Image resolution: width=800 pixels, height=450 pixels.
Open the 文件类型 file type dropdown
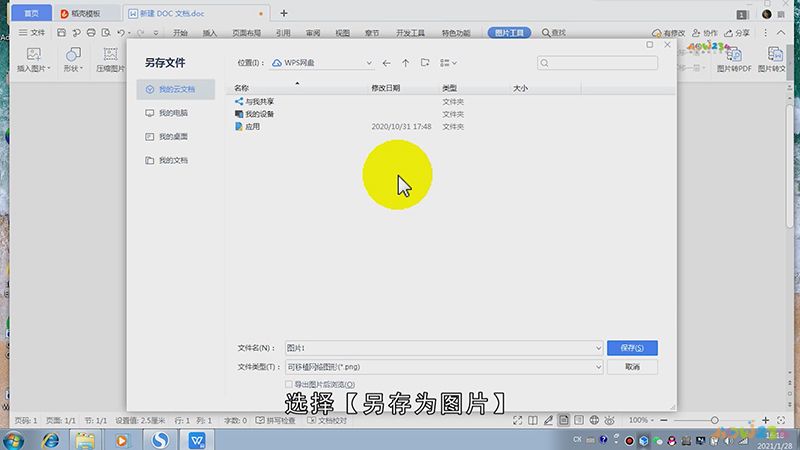click(x=598, y=367)
